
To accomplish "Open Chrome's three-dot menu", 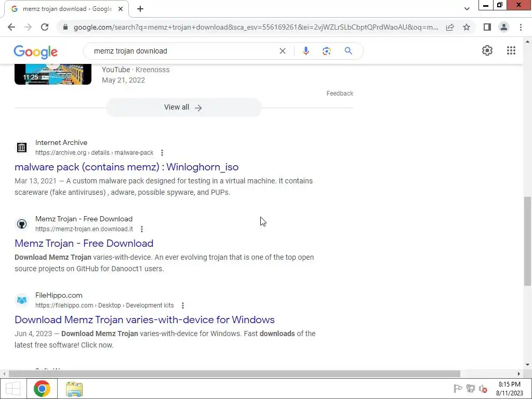I will (521, 27).
